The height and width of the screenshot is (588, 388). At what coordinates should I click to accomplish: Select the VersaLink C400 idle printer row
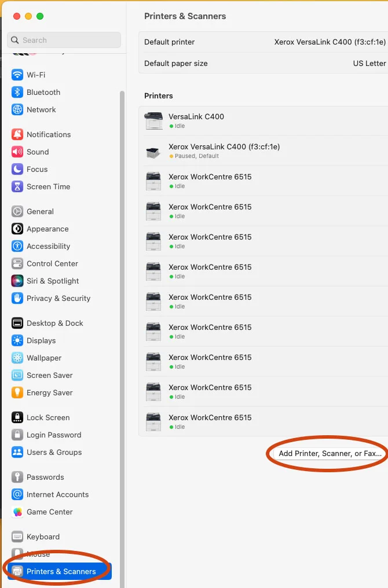[x=263, y=121]
